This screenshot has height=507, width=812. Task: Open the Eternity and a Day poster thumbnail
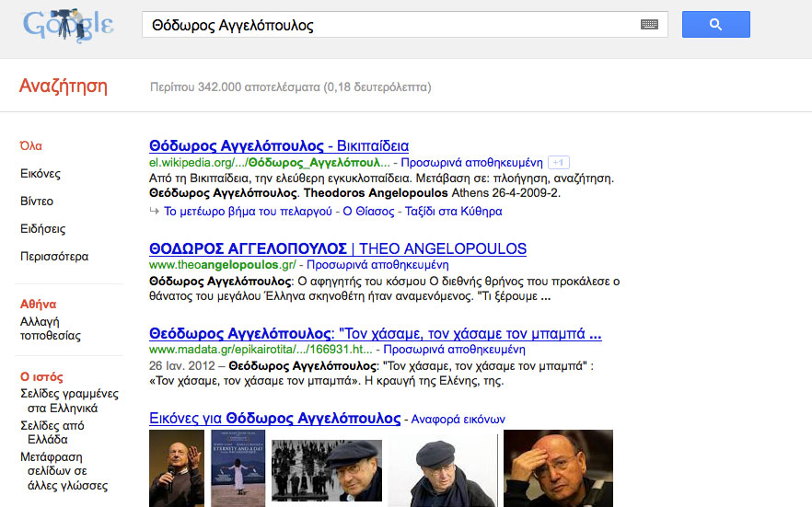point(238,468)
